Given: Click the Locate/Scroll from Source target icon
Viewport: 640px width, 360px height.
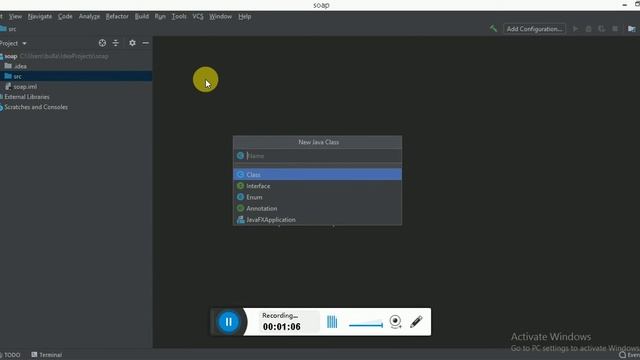Looking at the screenshot, I should click(102, 43).
